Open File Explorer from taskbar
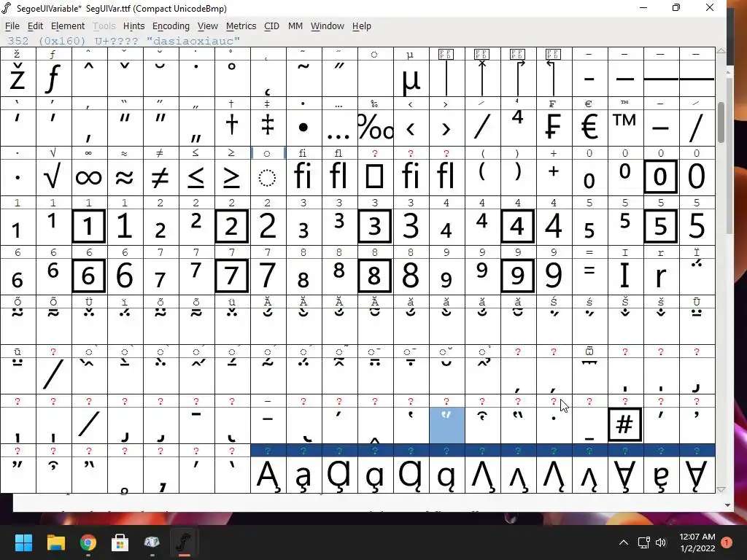 (55, 542)
